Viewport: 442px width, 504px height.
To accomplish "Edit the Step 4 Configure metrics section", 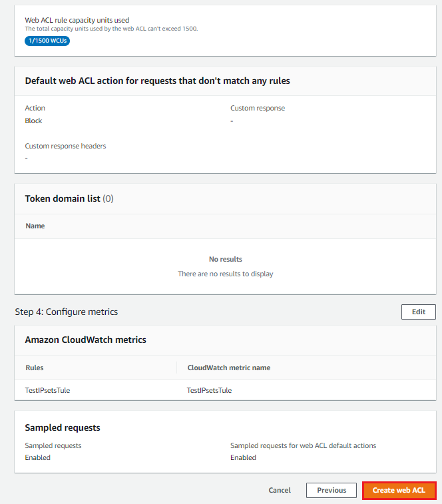I will (418, 312).
